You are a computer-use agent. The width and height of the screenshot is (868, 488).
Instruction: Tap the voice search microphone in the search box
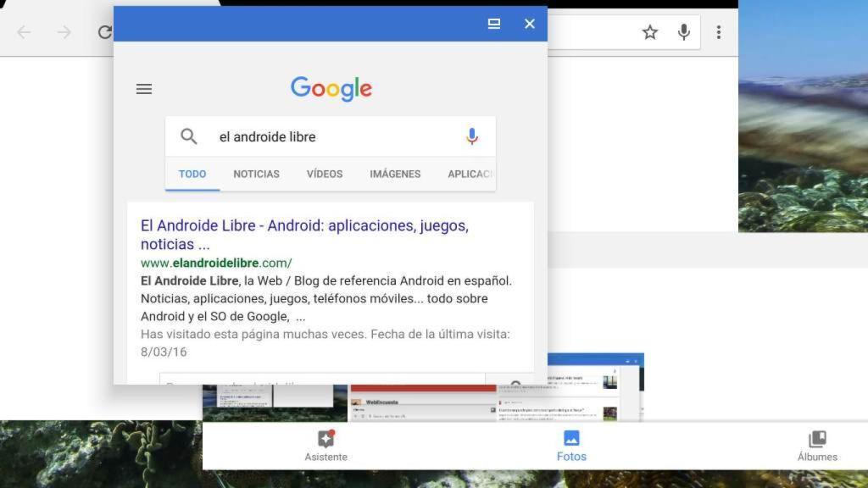(472, 136)
